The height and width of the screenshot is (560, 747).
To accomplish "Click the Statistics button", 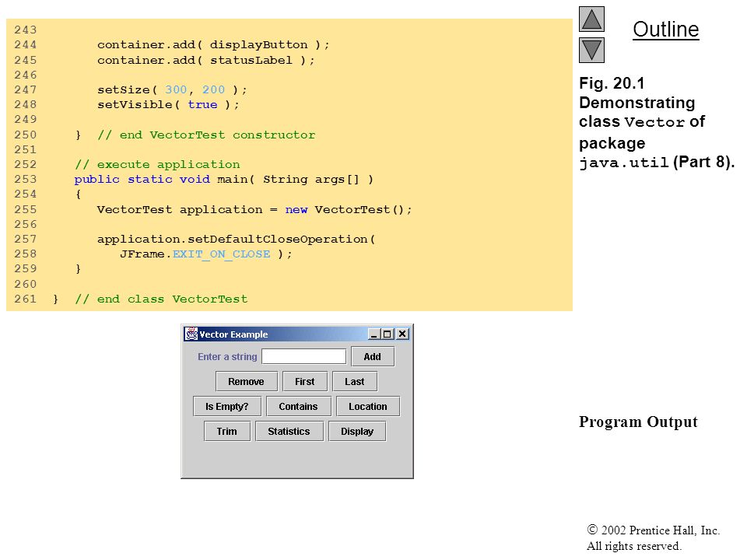I will (x=289, y=431).
